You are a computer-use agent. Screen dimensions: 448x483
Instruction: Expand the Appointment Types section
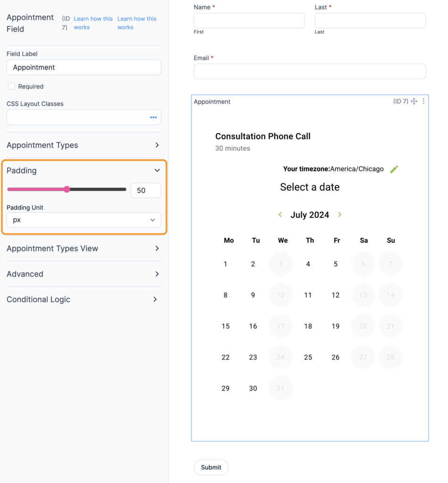84,145
